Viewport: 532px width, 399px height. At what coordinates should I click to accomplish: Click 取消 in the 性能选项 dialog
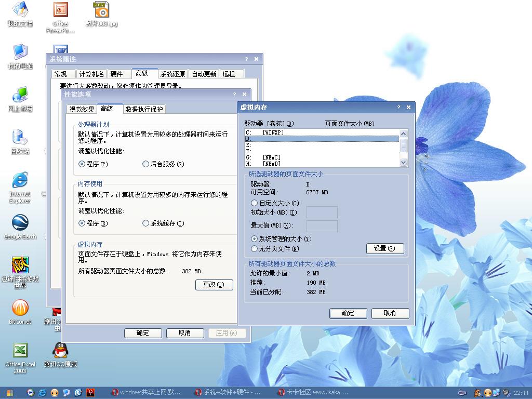185,333
